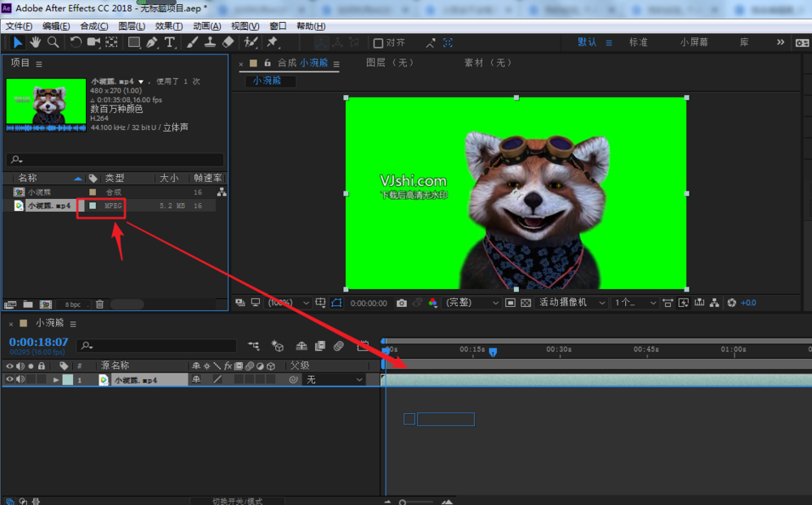812x505 pixels.
Task: Select the Zoom magnifier tool
Action: pos(53,42)
